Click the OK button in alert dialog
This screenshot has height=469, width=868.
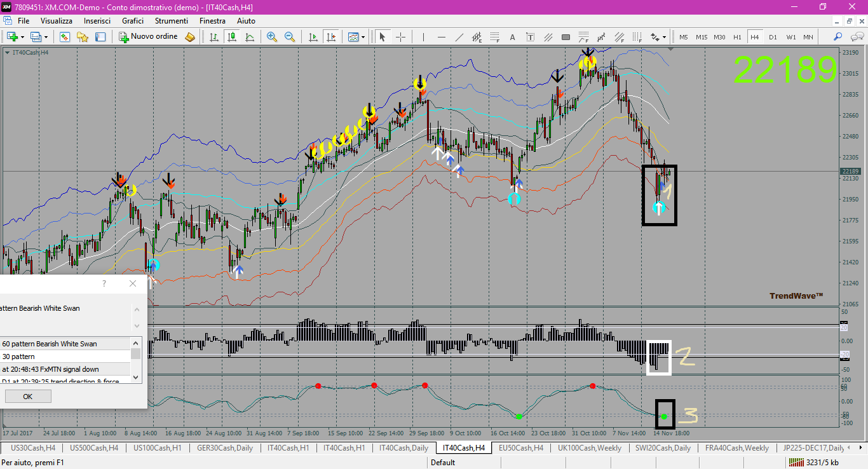(28, 397)
